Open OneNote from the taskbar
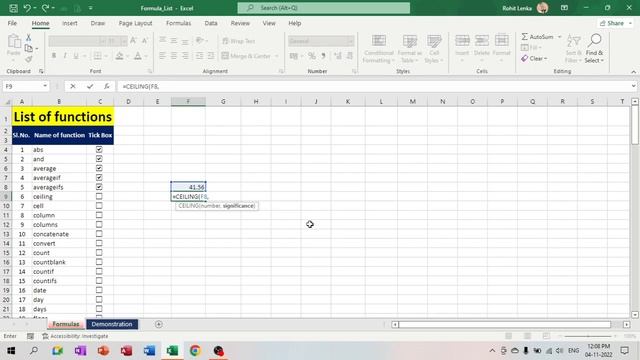 point(80,351)
